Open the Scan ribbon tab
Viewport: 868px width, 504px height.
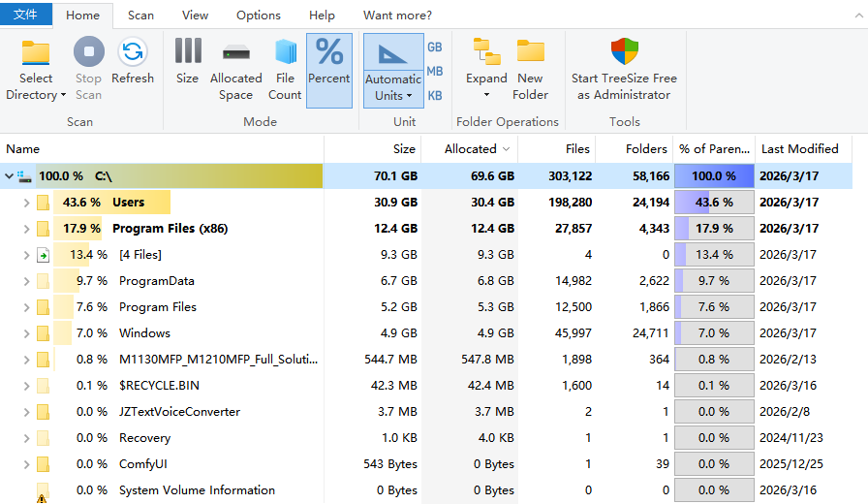point(140,16)
